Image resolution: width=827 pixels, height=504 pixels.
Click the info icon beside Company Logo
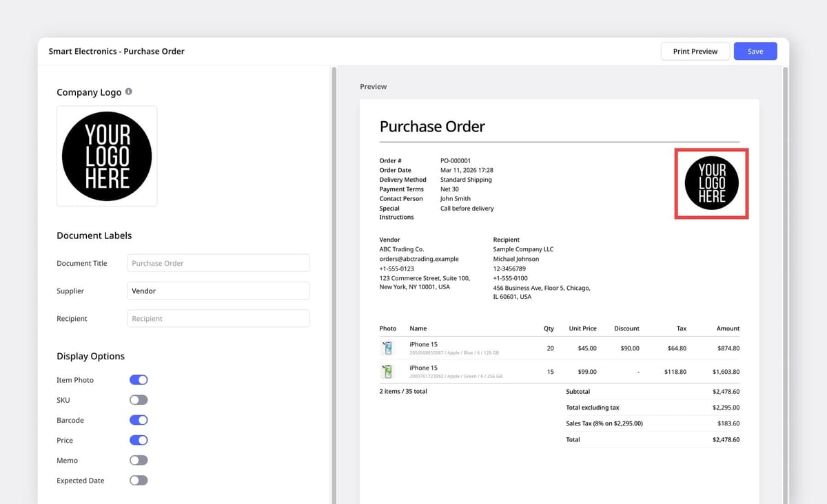point(127,92)
